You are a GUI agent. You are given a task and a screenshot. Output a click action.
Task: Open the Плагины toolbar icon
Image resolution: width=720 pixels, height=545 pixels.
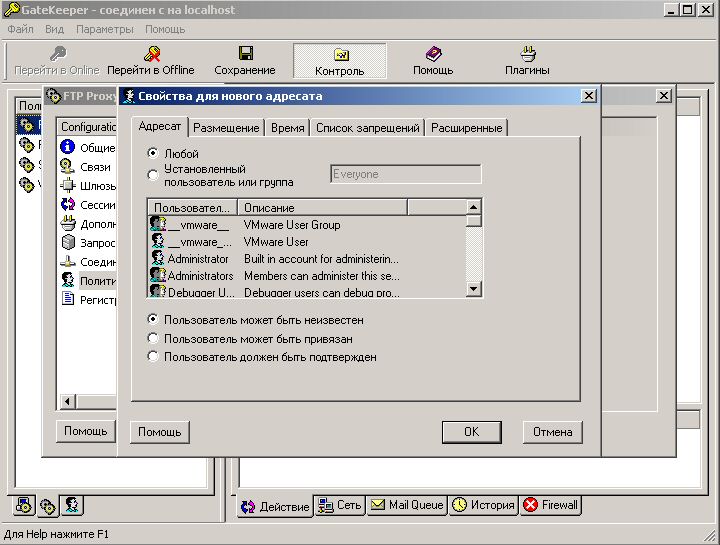(528, 54)
